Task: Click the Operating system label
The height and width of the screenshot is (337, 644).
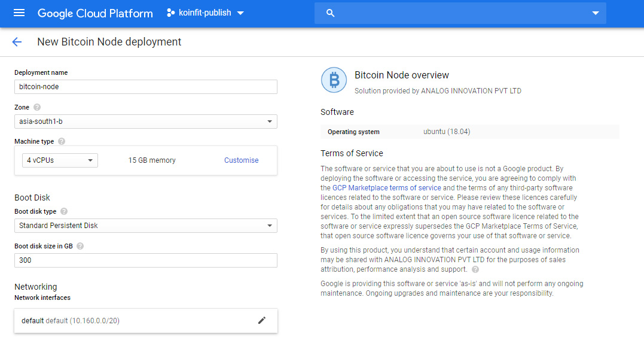Action: point(353,132)
